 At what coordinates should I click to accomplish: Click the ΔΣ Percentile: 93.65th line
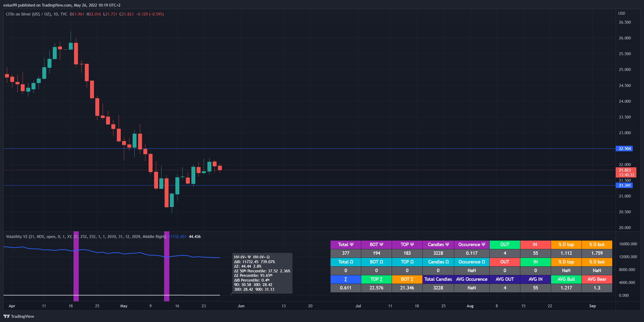click(x=253, y=276)
